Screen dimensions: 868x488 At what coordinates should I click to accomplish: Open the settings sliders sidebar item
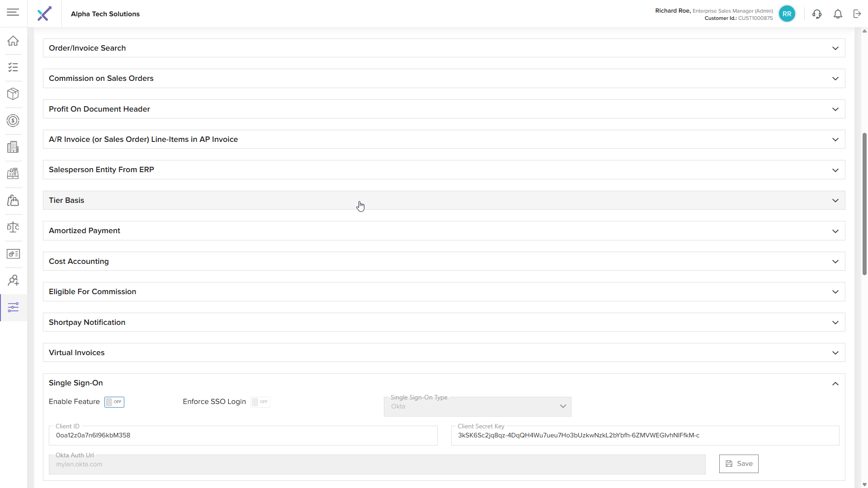click(13, 308)
